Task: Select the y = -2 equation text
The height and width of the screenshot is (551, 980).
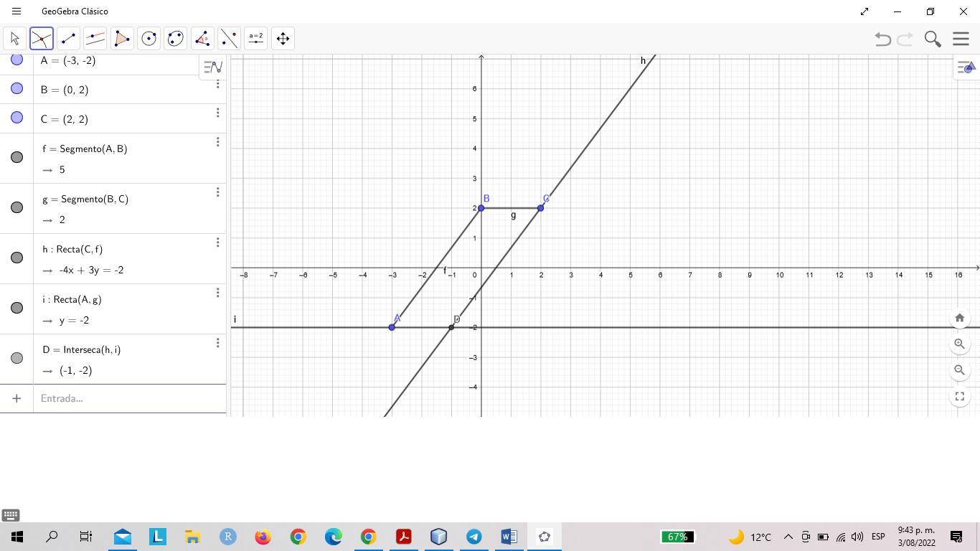Action: (75, 320)
